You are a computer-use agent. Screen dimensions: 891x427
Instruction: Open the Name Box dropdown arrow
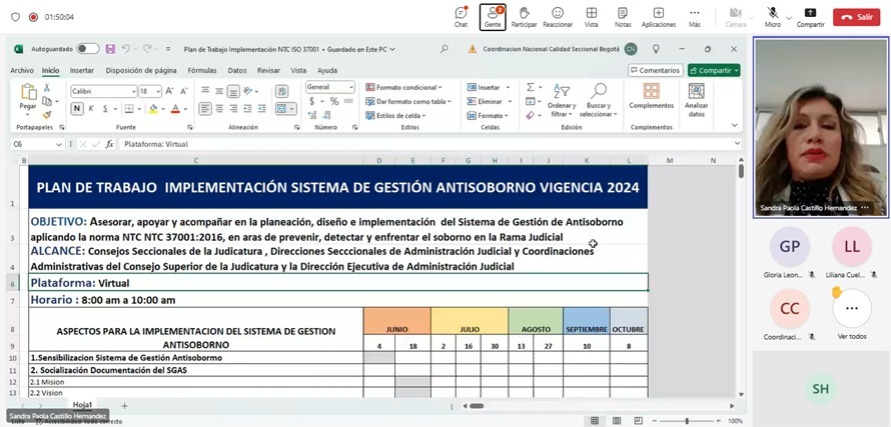(x=59, y=144)
